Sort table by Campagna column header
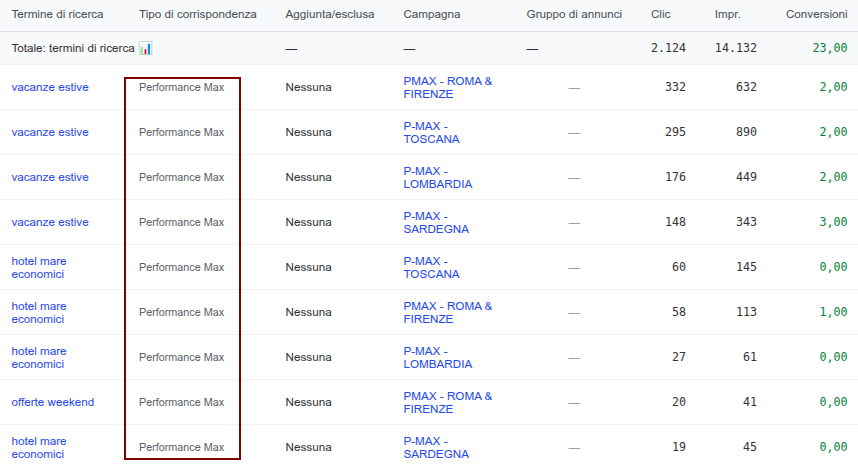 (432, 14)
